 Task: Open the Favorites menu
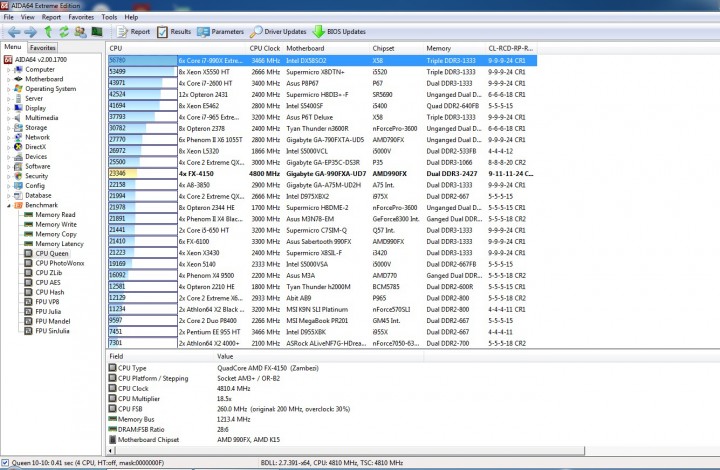pos(81,17)
